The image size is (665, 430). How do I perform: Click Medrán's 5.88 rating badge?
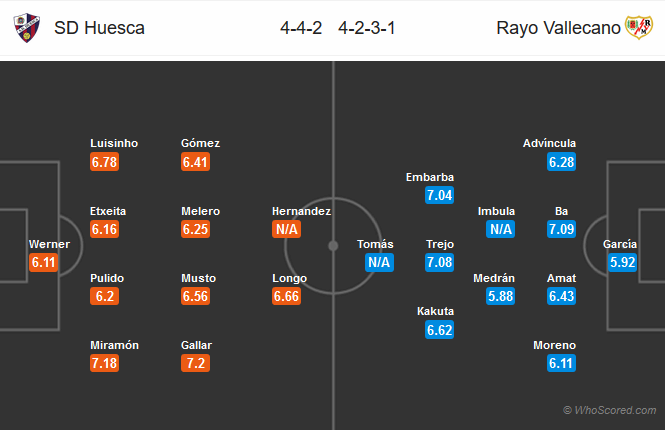pyautogui.click(x=500, y=296)
